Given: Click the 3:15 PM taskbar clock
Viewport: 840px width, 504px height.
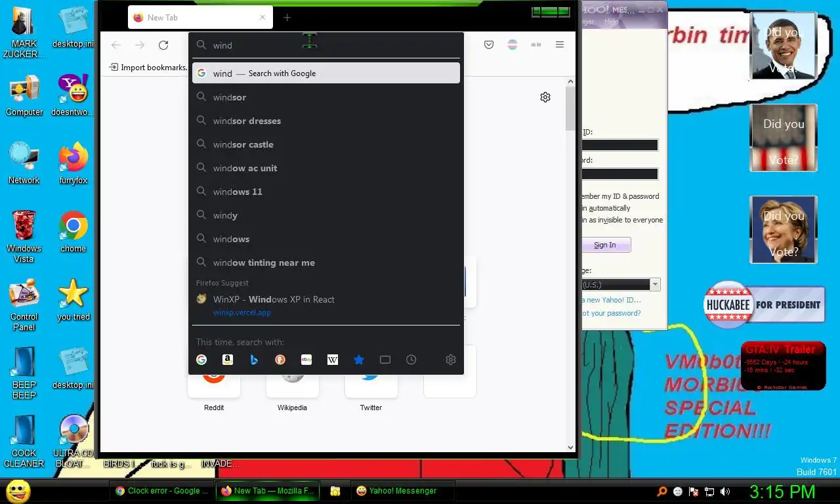Looking at the screenshot, I should click(x=782, y=492).
